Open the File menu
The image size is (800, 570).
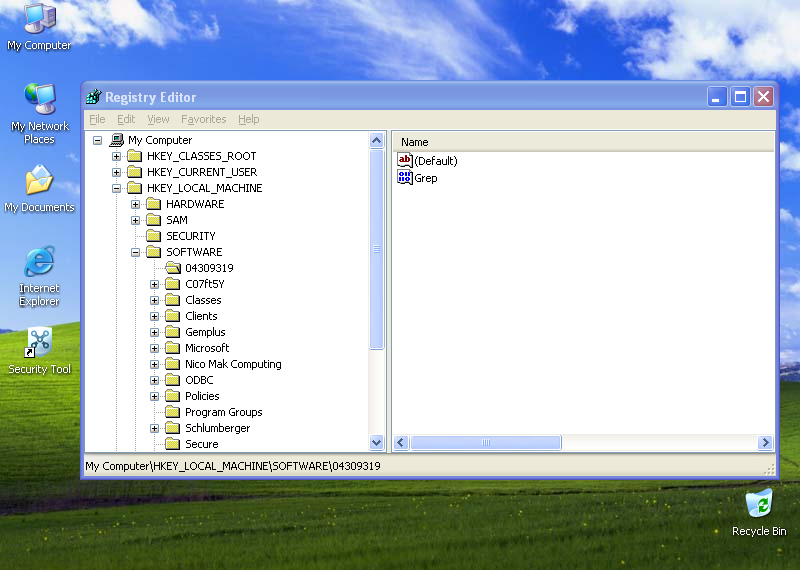[x=97, y=119]
